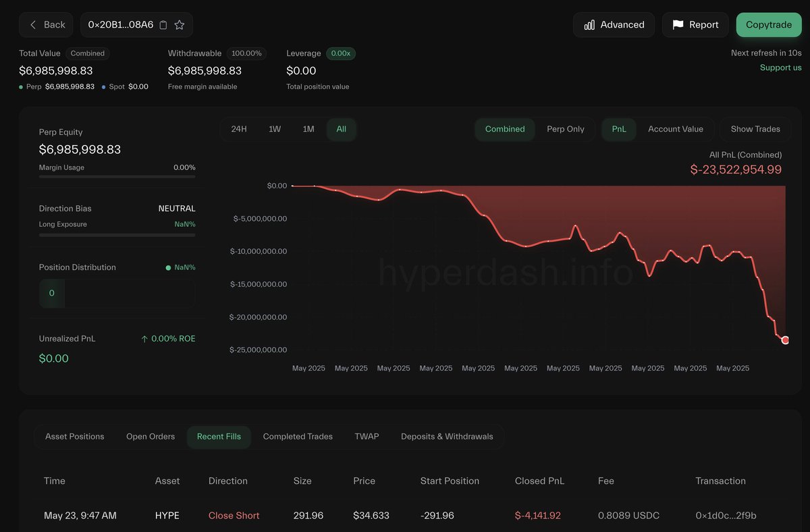Click the latest red PnL data point
The image size is (810, 532).
click(x=785, y=340)
